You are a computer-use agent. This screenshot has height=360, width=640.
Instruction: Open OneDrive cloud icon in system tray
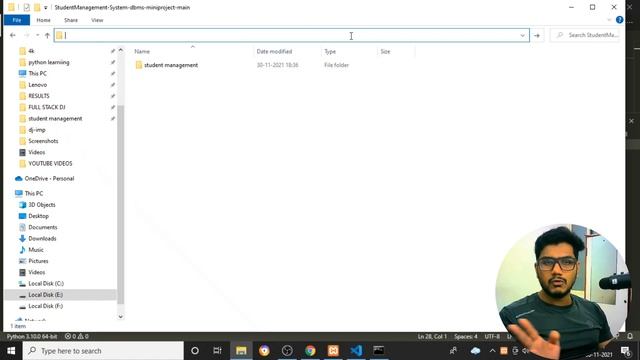pos(475,351)
